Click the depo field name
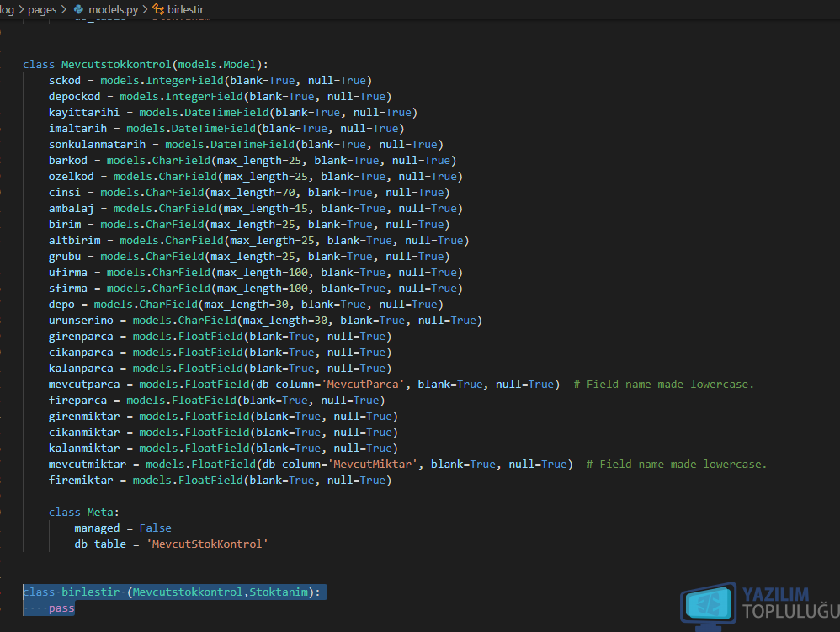This screenshot has height=632, width=840. [61, 305]
